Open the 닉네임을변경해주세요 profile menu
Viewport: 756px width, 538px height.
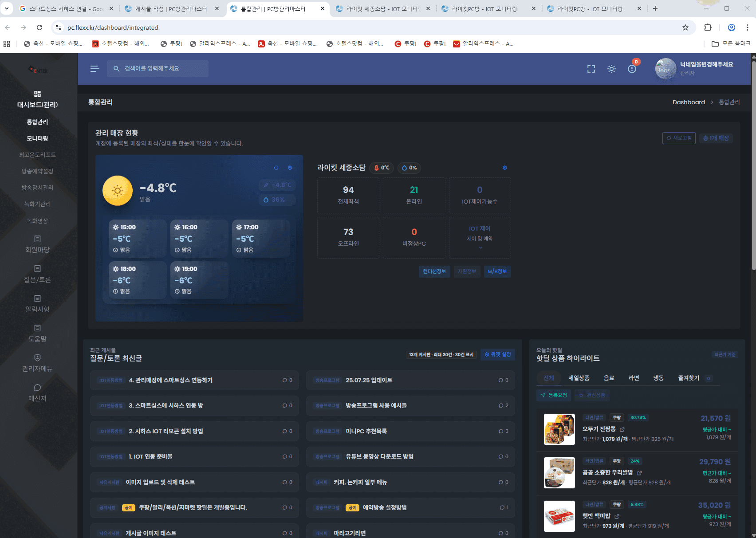click(694, 68)
